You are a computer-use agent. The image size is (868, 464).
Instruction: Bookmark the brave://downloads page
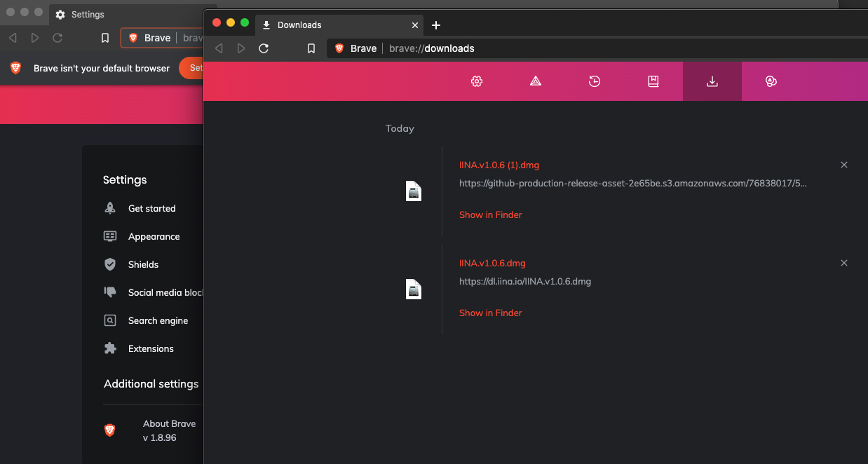pos(311,48)
